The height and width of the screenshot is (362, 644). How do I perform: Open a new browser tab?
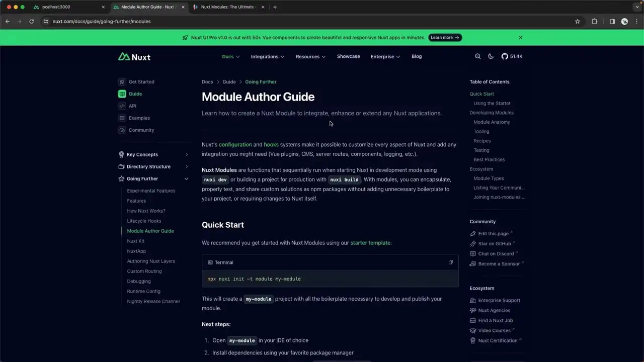click(275, 7)
